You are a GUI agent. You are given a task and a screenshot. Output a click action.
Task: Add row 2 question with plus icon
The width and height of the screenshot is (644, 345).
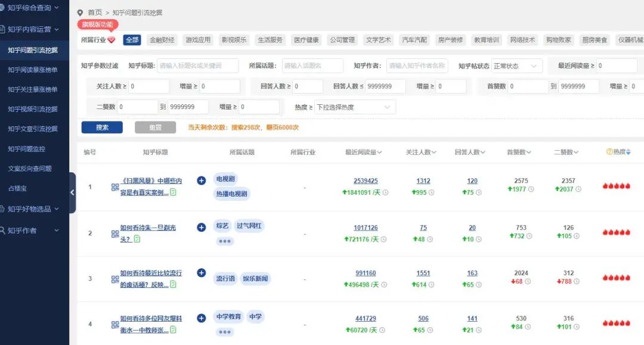tap(202, 227)
